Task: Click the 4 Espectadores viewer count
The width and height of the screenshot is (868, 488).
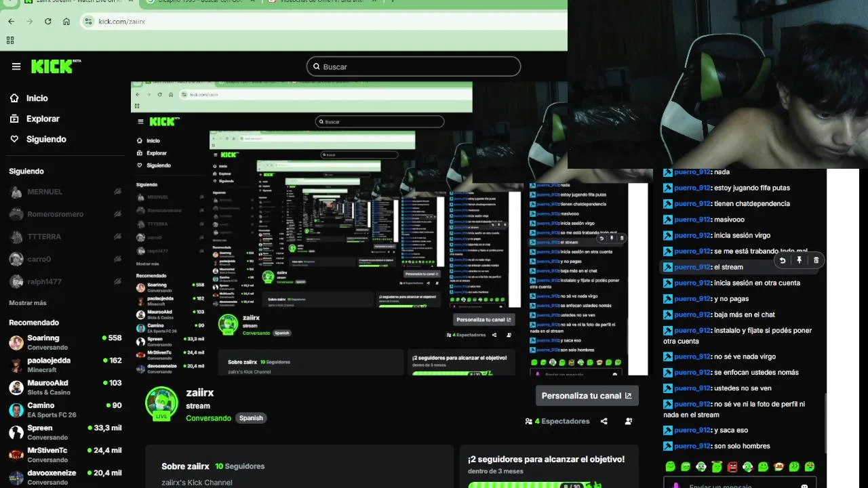Action: (557, 421)
